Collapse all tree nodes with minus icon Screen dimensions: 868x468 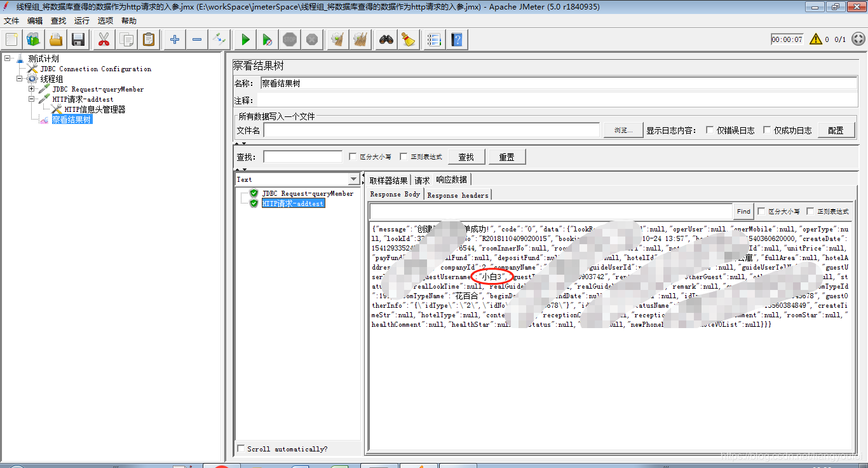click(197, 39)
